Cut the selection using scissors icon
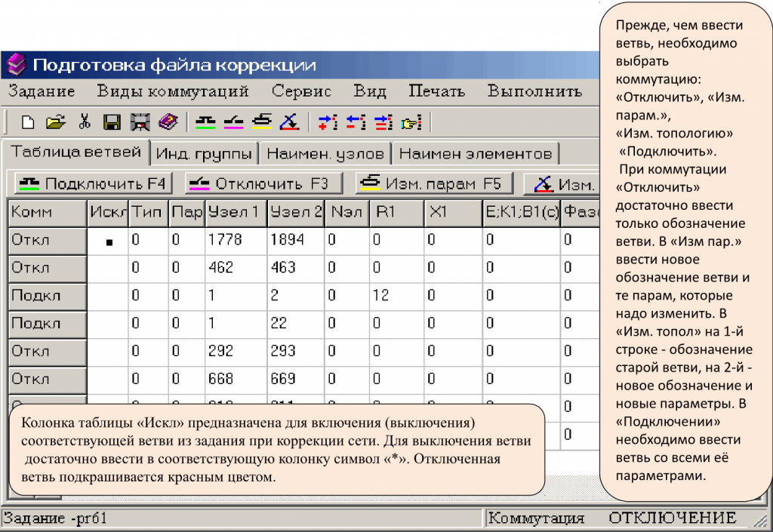Screen dimensions: 773x532 (83, 121)
